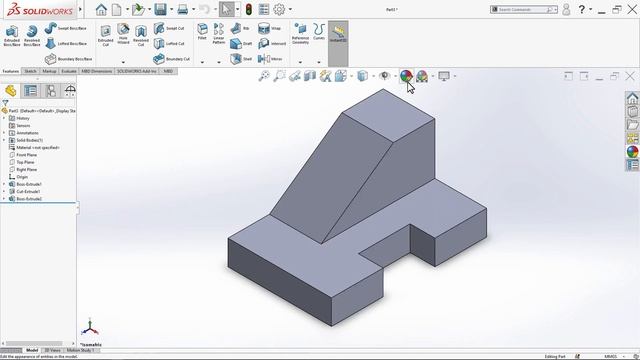Switch to the Features tab
This screenshot has width=640, height=360.
click(x=11, y=71)
